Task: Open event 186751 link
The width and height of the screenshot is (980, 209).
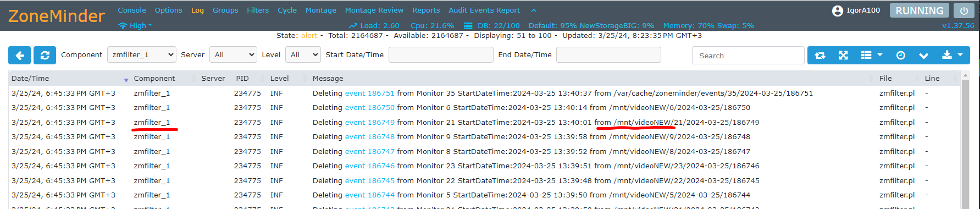Action: click(x=370, y=93)
